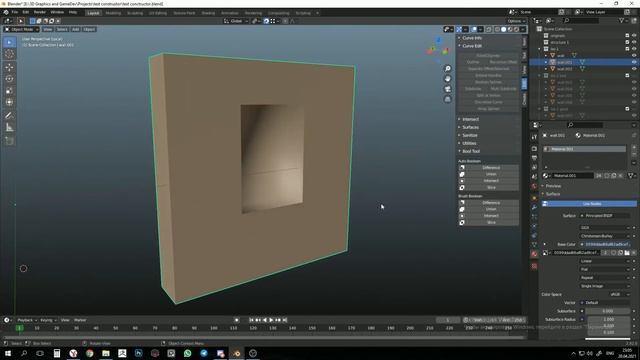
Task: Choose the Measure tool
Action: [9, 127]
